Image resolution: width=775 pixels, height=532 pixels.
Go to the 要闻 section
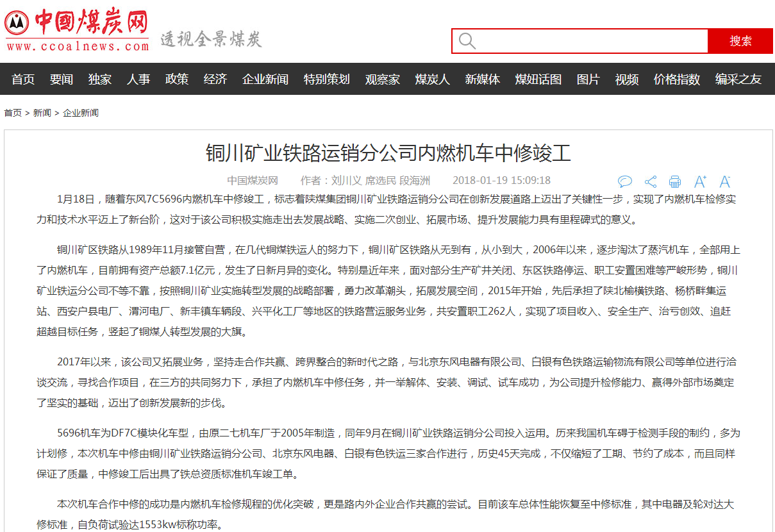coord(62,79)
